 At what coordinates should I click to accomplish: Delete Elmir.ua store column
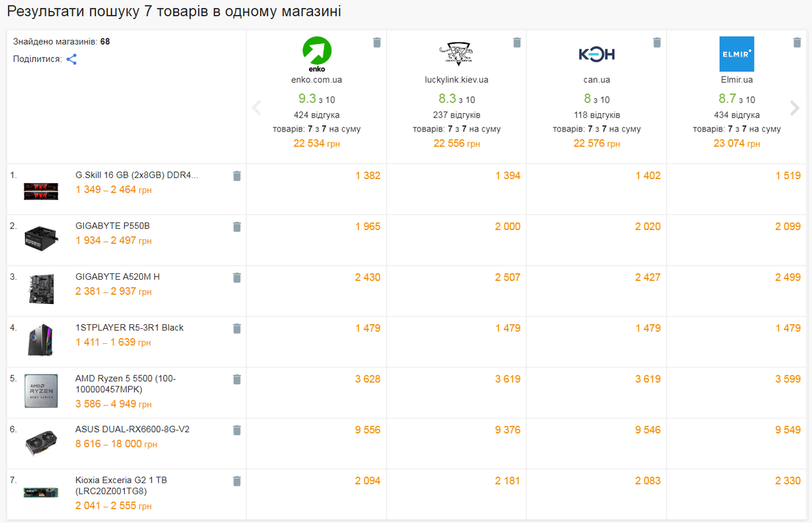tap(797, 42)
